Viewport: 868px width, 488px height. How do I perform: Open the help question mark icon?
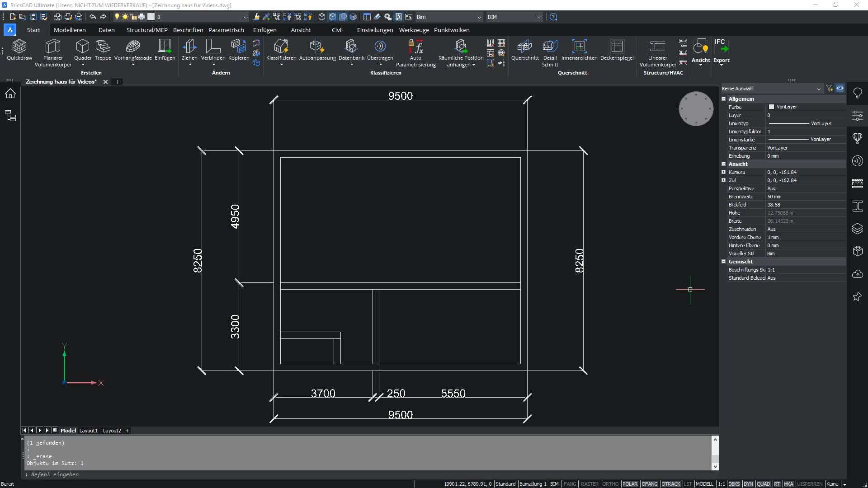553,17
